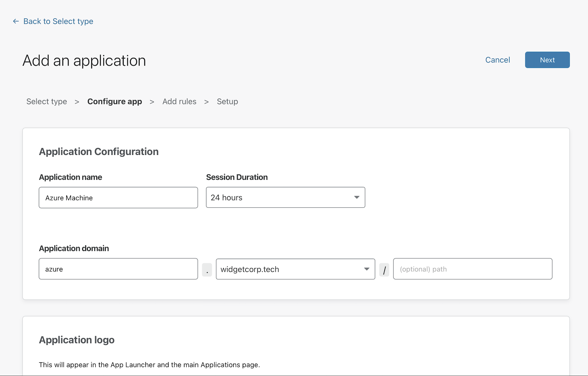Expand the 24 hours duration selector
The width and height of the screenshot is (588, 376).
(285, 197)
